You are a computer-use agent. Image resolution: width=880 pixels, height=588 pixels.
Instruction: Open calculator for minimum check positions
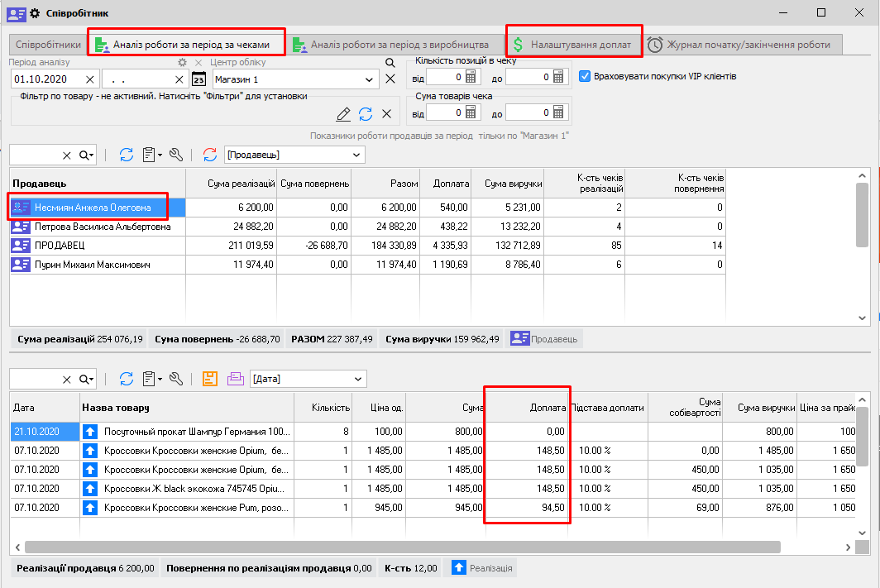coord(472,77)
